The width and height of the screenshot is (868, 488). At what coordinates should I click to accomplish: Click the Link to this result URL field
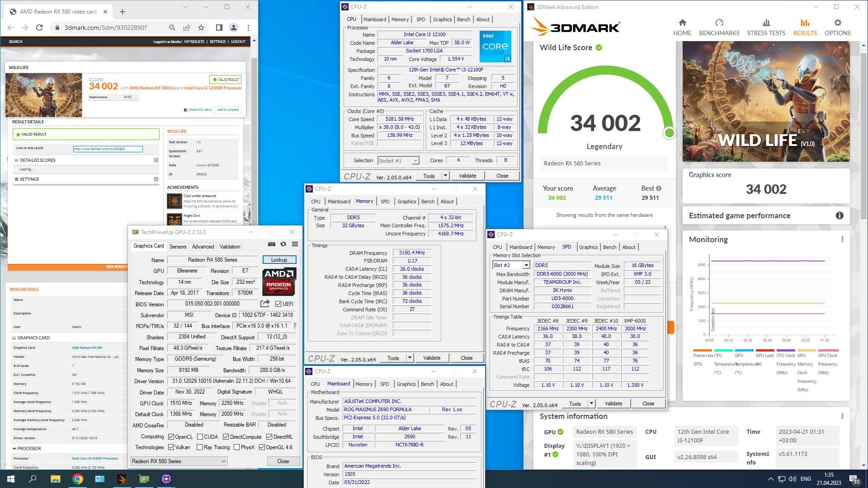point(108,149)
